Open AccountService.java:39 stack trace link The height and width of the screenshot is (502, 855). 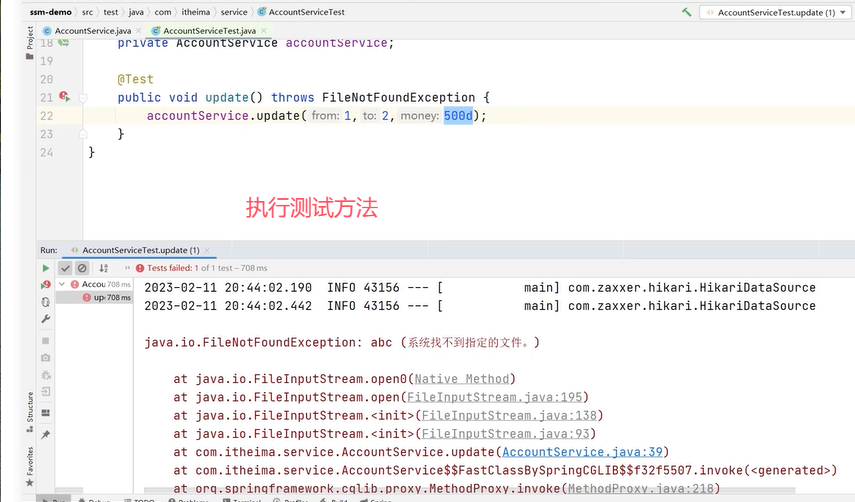tap(582, 452)
